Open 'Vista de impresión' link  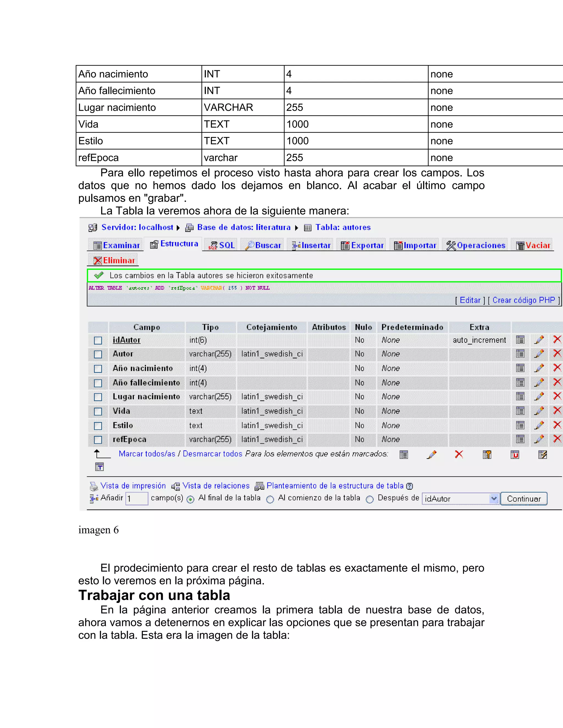[x=133, y=486]
